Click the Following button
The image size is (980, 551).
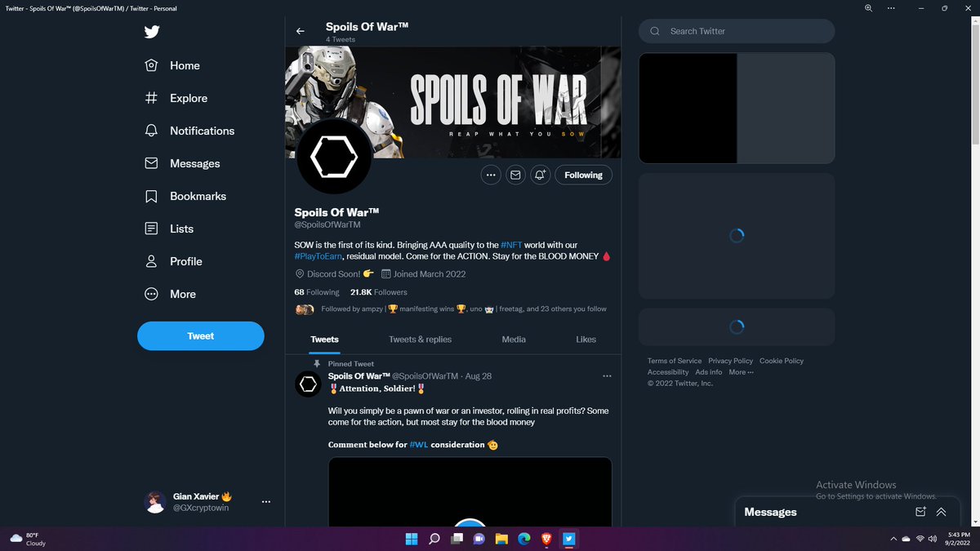583,175
